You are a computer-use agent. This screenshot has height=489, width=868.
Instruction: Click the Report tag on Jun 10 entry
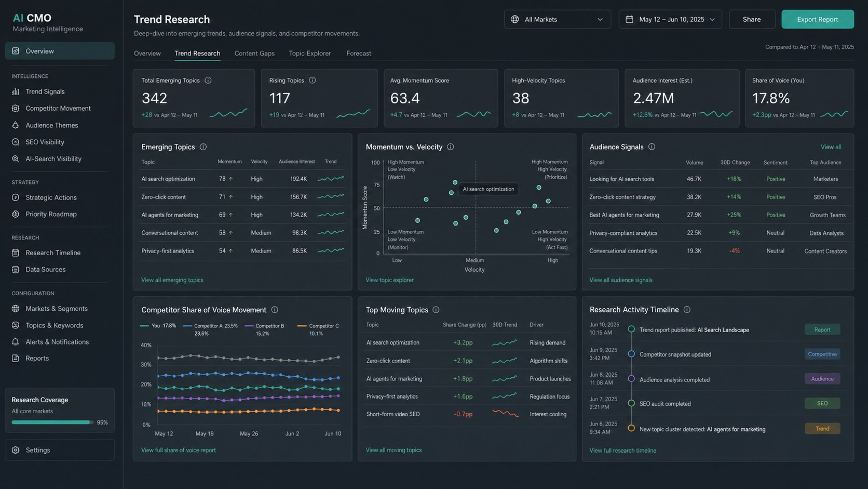point(822,329)
